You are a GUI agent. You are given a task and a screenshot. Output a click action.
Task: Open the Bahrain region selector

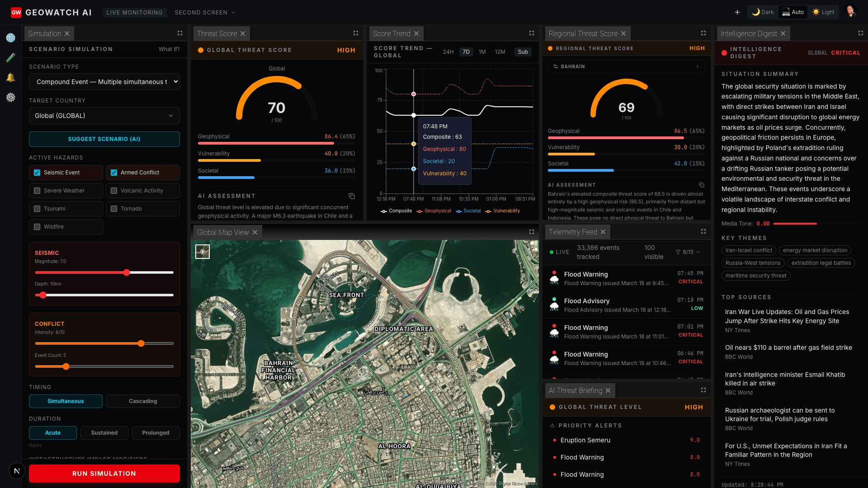(x=626, y=66)
